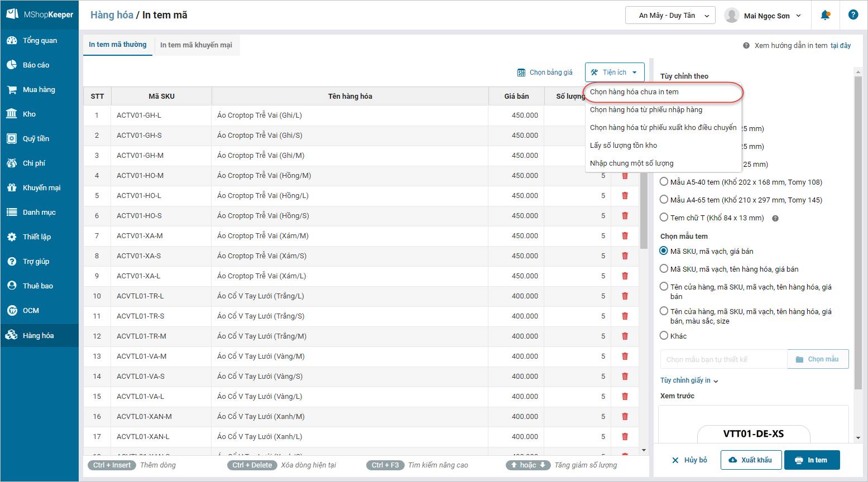This screenshot has height=482, width=868.
Task: Click the cell Áo Croptop Trễ Vai (Ghi/L)
Action: pyautogui.click(x=350, y=115)
